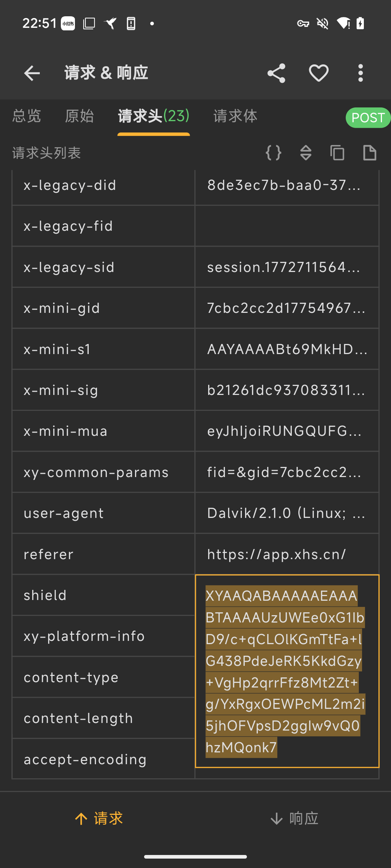Expand or collapse all header rows
Image resolution: width=391 pixels, height=868 pixels.
[x=306, y=153]
